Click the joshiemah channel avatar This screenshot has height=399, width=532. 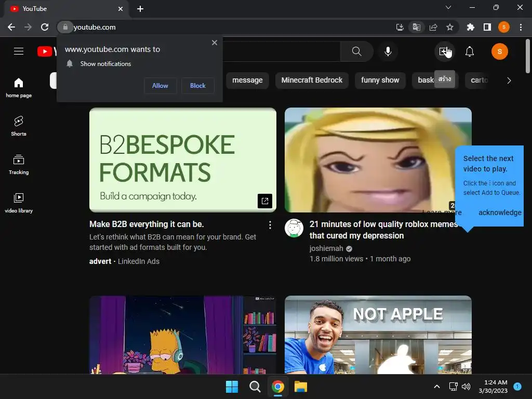click(294, 228)
